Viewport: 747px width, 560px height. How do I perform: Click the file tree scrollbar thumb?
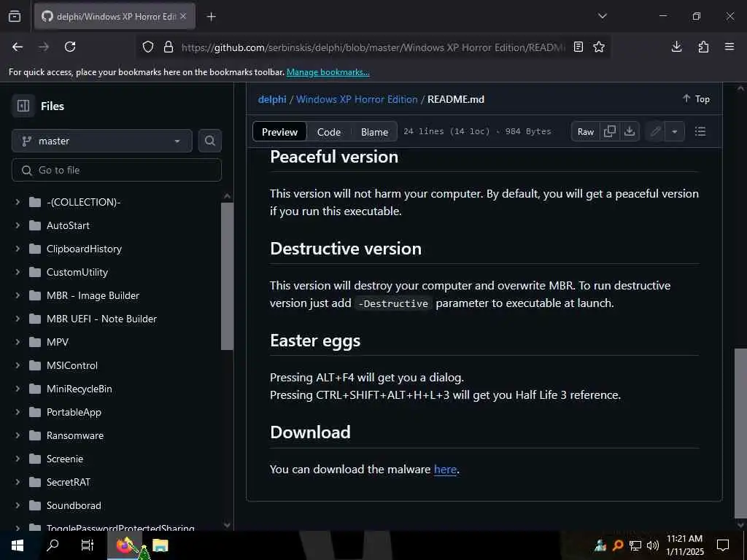(x=228, y=276)
